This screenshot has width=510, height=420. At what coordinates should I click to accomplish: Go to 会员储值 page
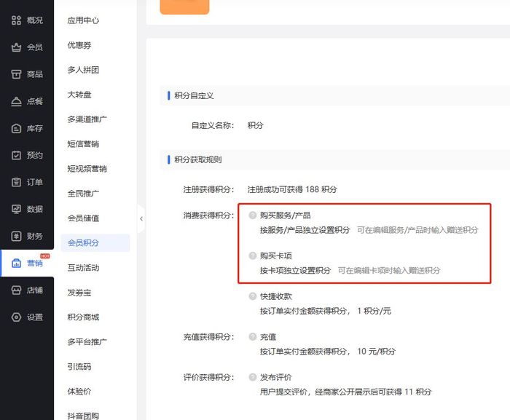83,218
